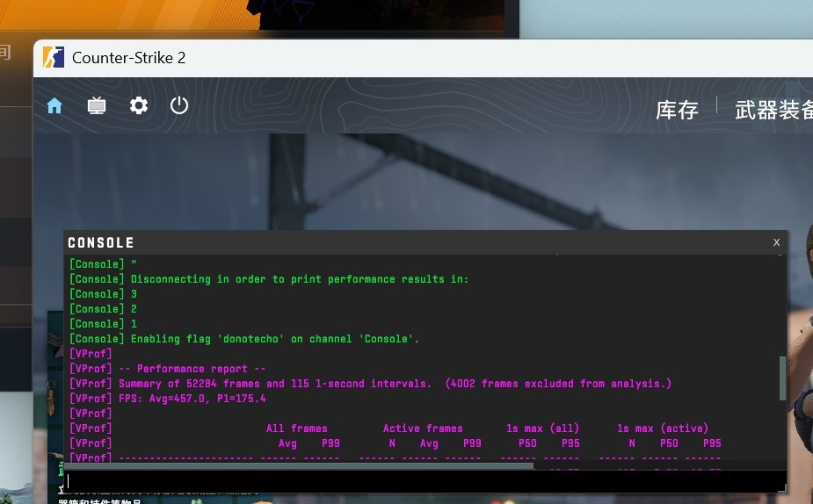Screen dimensions: 813x504
Task: Click the CONSOLE title header
Action: [101, 242]
